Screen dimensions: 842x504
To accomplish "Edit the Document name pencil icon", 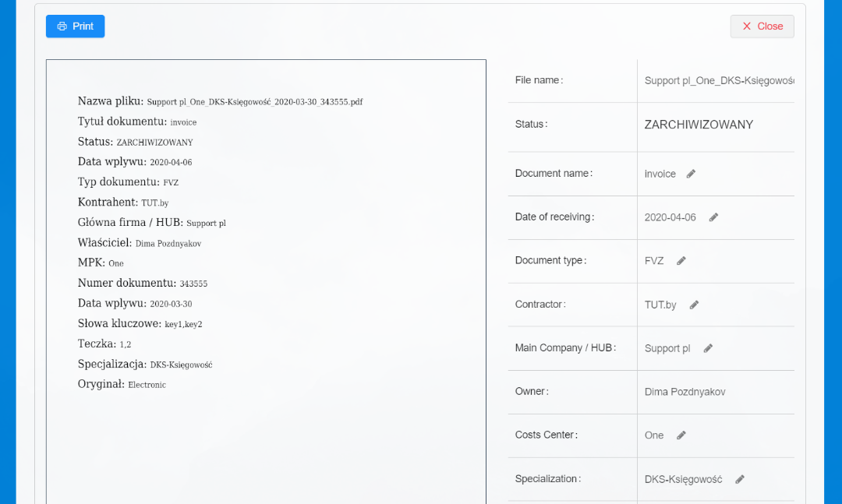I will (691, 174).
